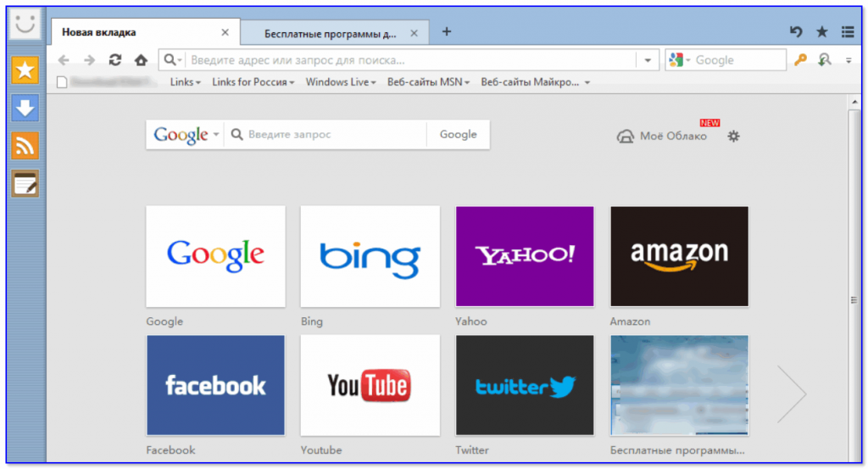Open the YouTube quick-access thumbnail
868x469 pixels.
[370, 386]
